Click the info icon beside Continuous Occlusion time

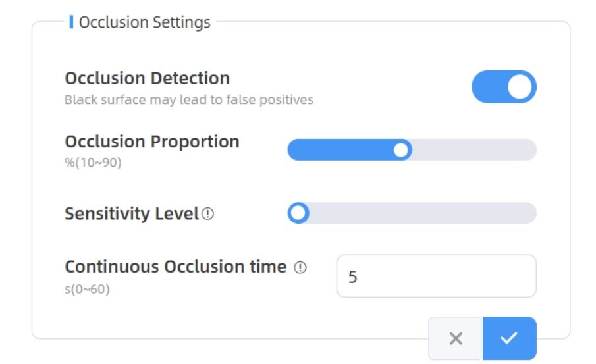point(301,267)
